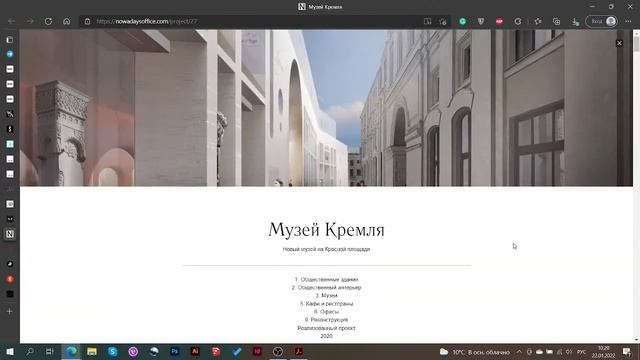Click the Реализованный проект label
Image resolution: width=640 pixels, height=360 pixels.
(x=327, y=328)
